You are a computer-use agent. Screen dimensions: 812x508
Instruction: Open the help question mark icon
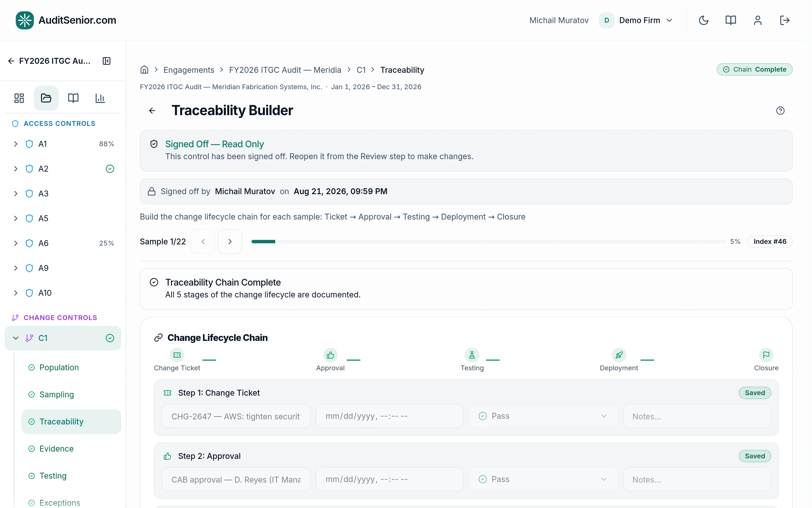click(x=780, y=111)
